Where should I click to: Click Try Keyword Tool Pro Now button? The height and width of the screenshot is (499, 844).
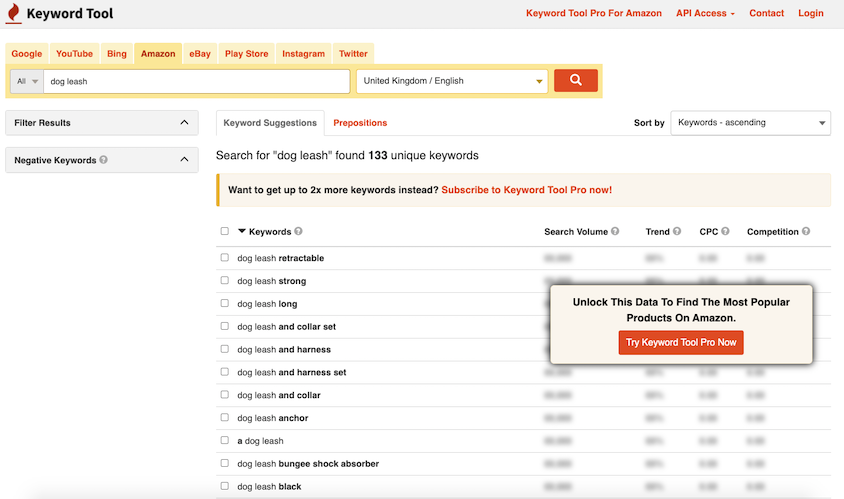(x=681, y=343)
